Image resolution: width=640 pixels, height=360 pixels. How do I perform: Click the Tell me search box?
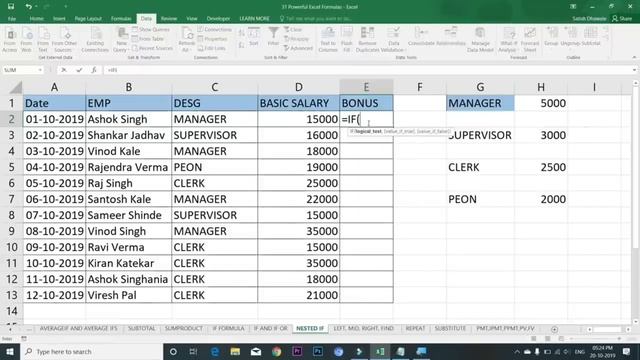coord(315,19)
